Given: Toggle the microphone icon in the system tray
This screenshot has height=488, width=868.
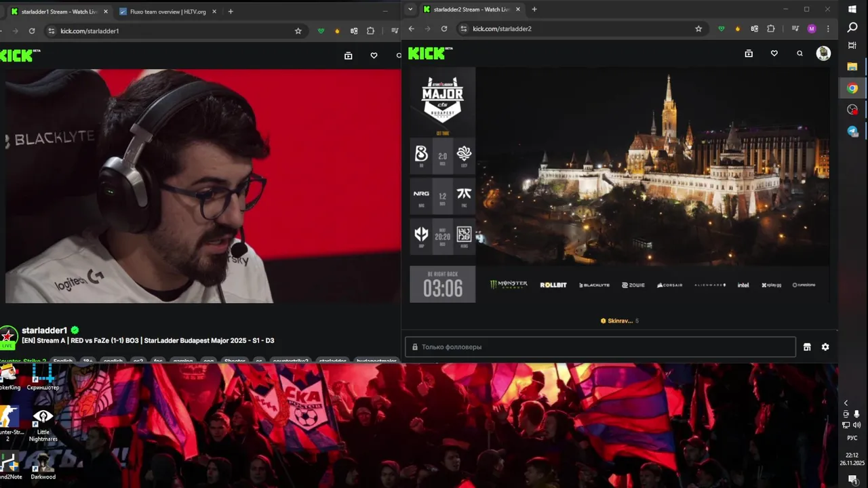Looking at the screenshot, I should coord(856,414).
